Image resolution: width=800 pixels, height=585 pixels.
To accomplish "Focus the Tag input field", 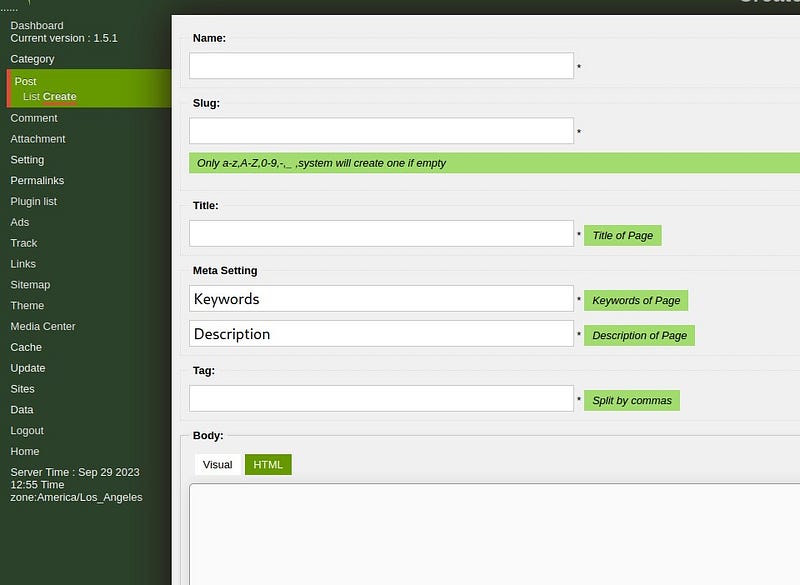I will click(x=381, y=399).
